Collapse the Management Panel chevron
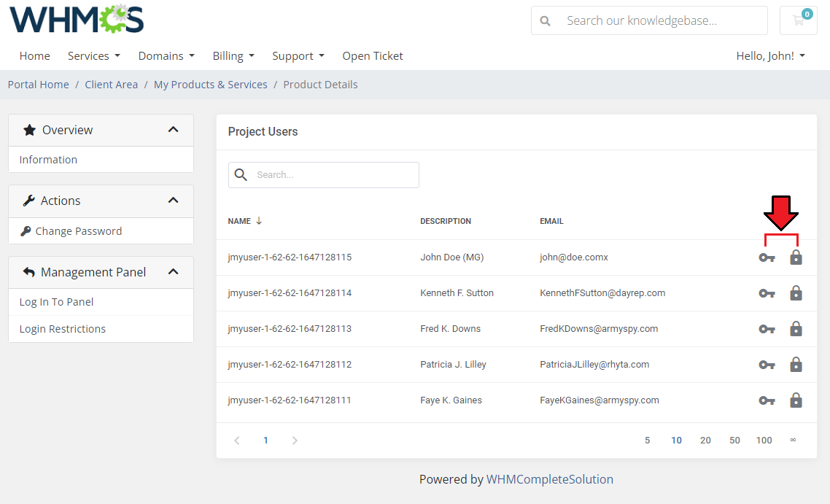The image size is (830, 504). (173, 272)
